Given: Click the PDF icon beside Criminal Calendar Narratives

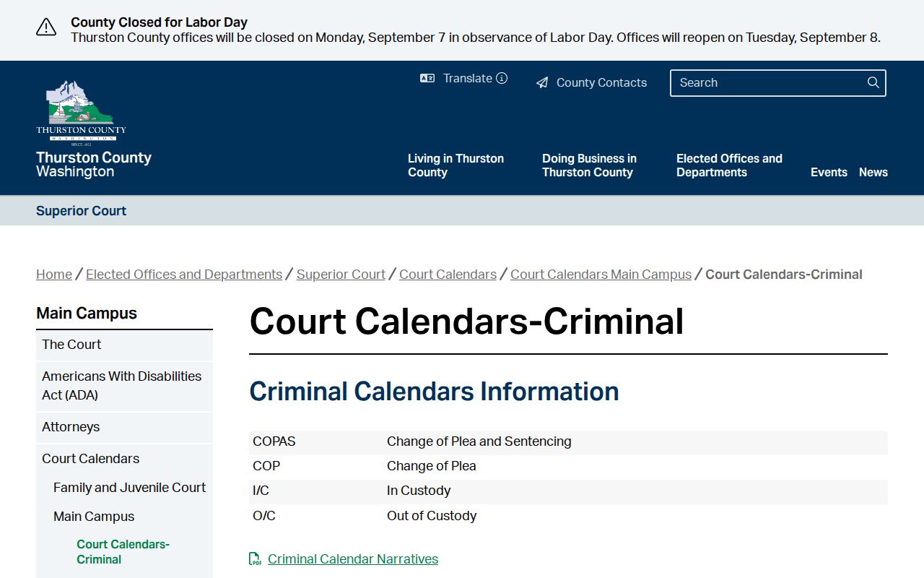Looking at the screenshot, I should pyautogui.click(x=255, y=559).
